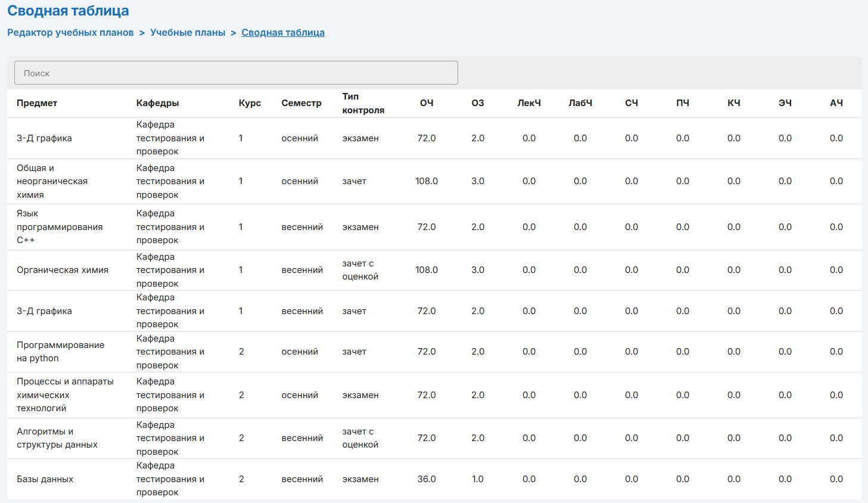Open the Редактор учебных планов breadcrumb link
This screenshot has width=868, height=503.
(70, 32)
